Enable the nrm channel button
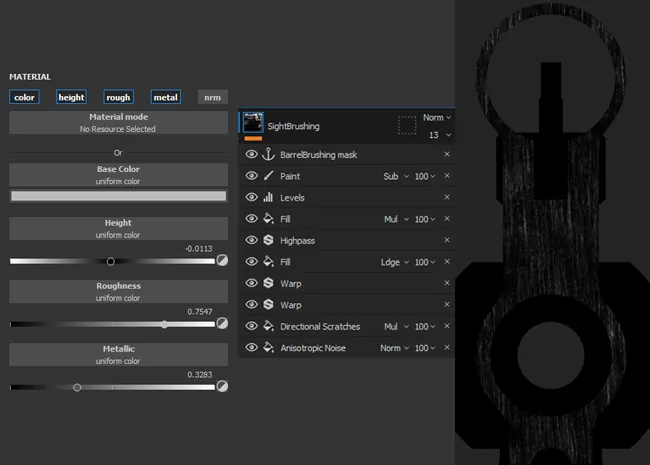 213,97
